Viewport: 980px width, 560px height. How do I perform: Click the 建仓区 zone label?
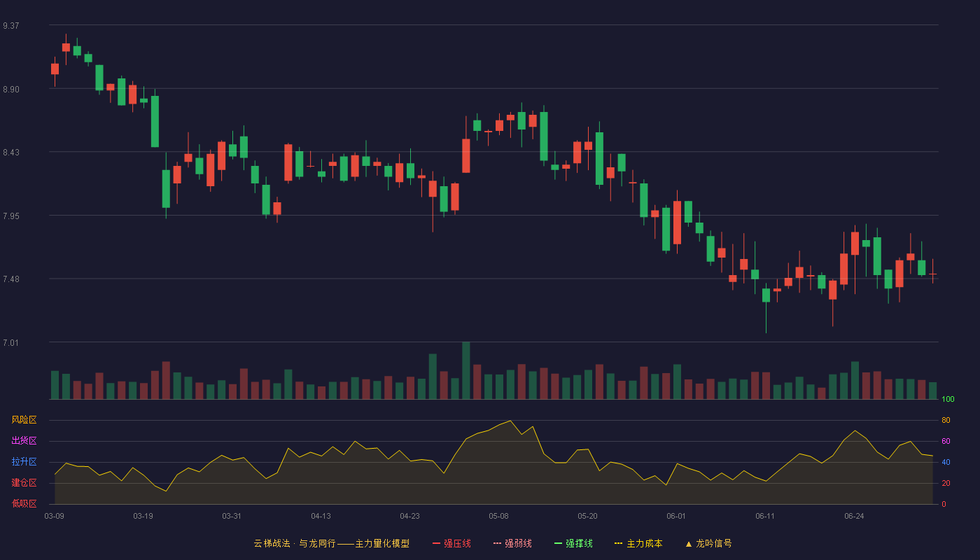[x=24, y=483]
